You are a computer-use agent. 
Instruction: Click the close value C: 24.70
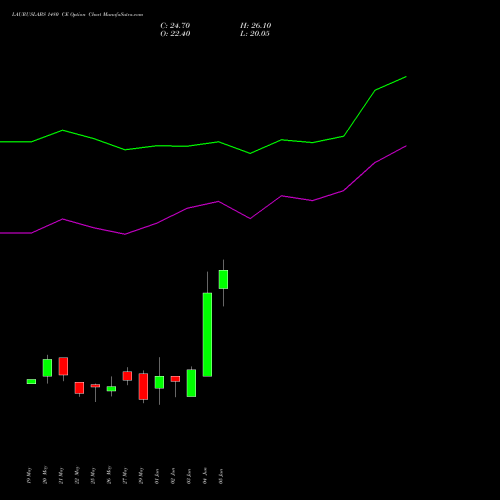175,26
